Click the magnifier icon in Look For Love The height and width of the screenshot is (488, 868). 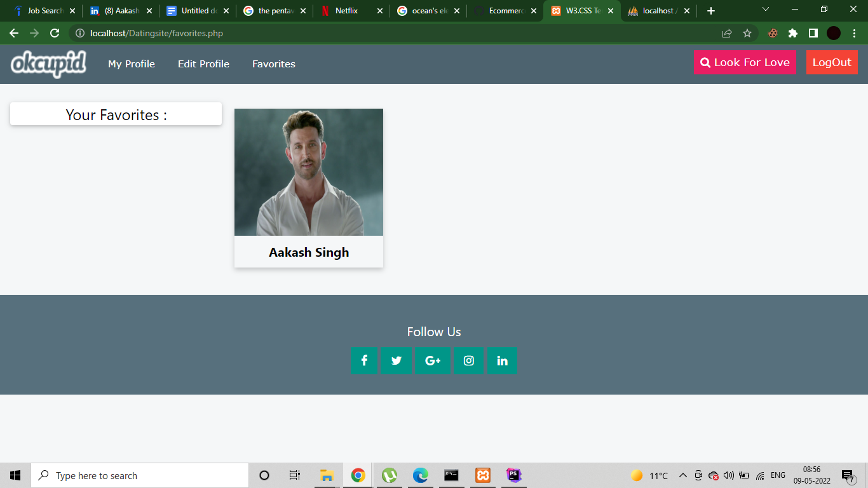[705, 62]
